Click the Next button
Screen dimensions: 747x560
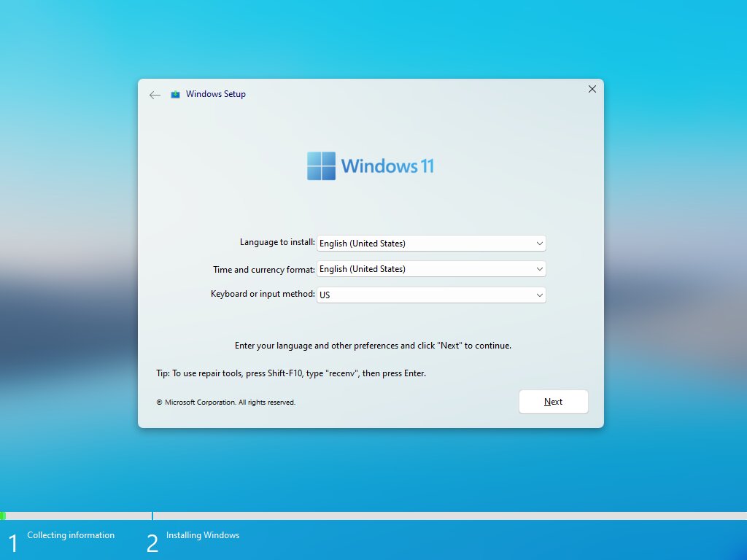coord(553,402)
